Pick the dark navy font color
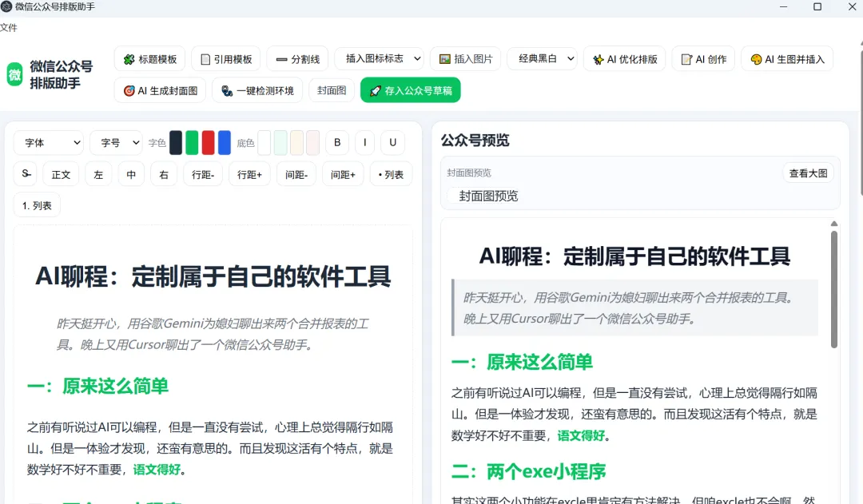Screen dimensions: 863x504 [176, 142]
